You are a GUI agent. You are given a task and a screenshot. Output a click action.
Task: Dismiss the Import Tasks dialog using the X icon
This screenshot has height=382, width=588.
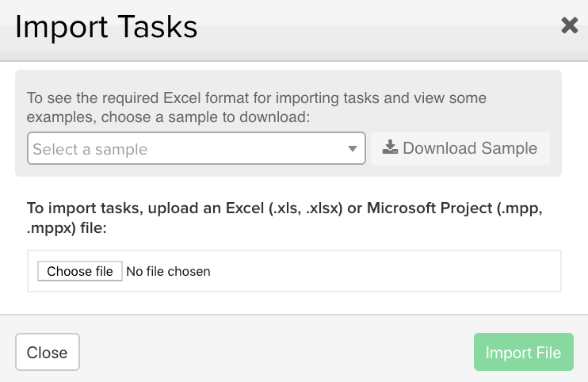(x=569, y=25)
